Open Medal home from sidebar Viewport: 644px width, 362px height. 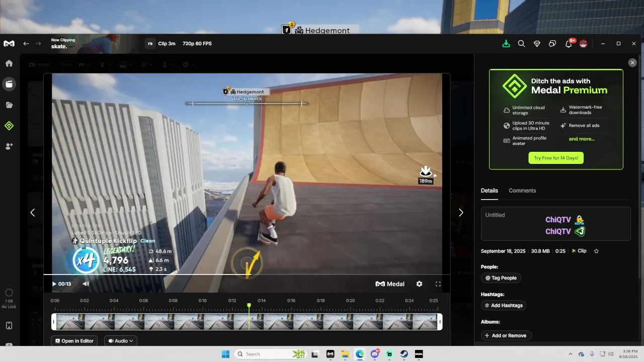tap(9, 63)
